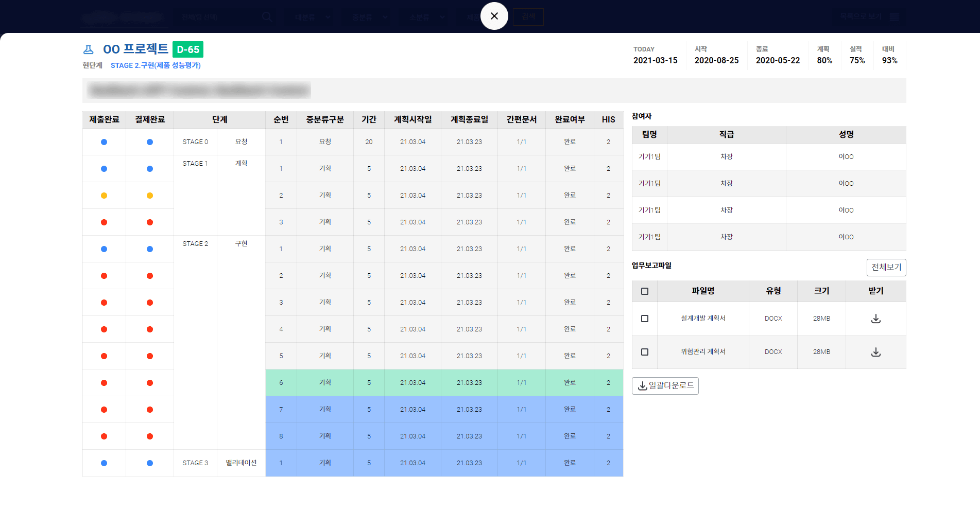Check the 설계개발 계획서 checkbox
Viewport: 980px width, 529px height.
click(x=644, y=319)
